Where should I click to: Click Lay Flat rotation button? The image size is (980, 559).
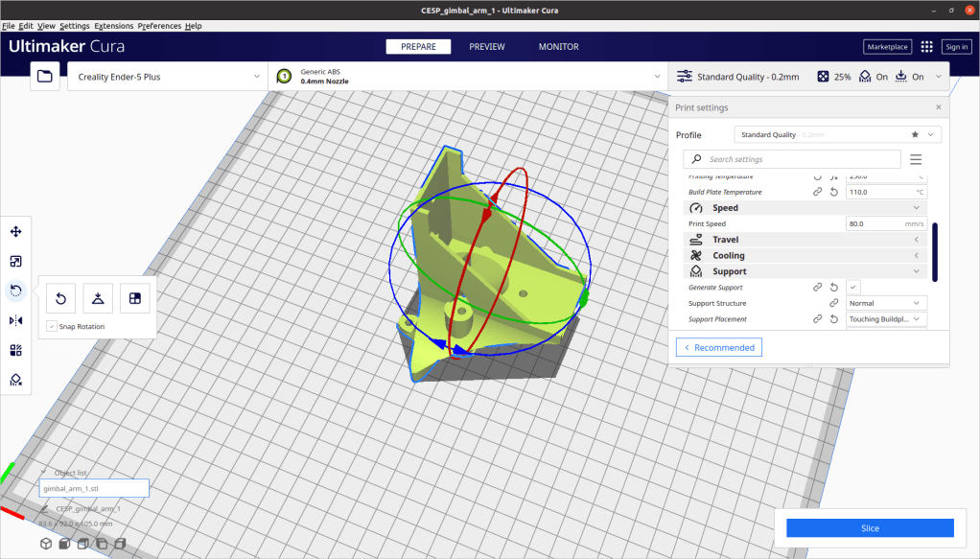[x=97, y=298]
